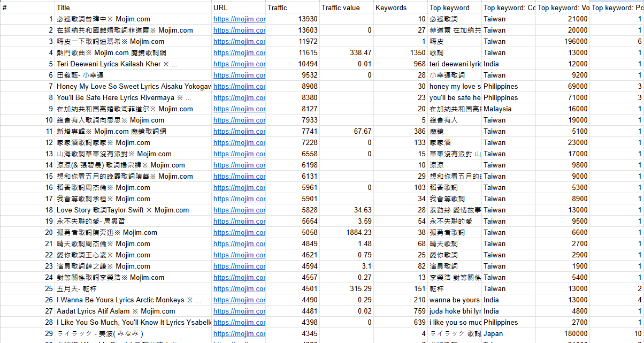Open the mojim link for Aadat Lyrics row
This screenshot has width=644, height=343.
coord(239,311)
